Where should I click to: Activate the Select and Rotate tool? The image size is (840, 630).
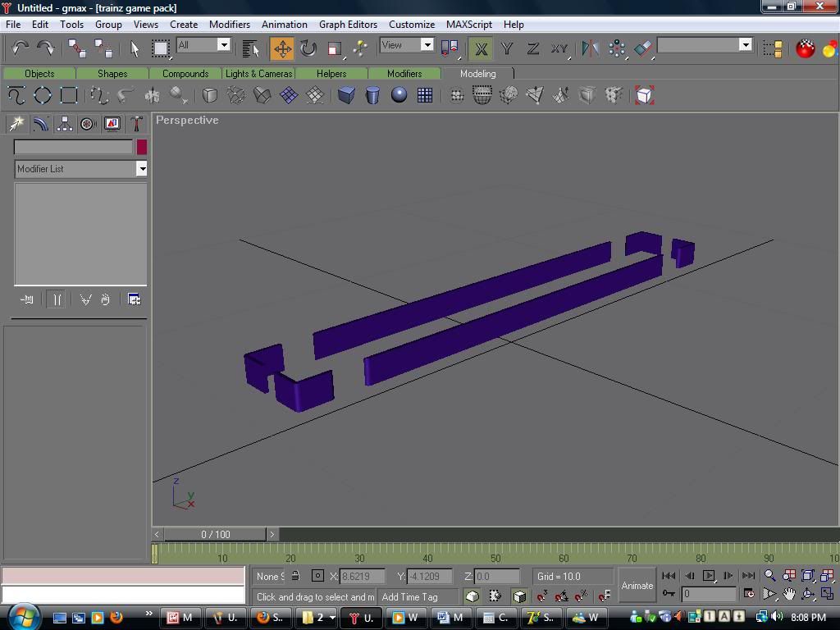308,48
